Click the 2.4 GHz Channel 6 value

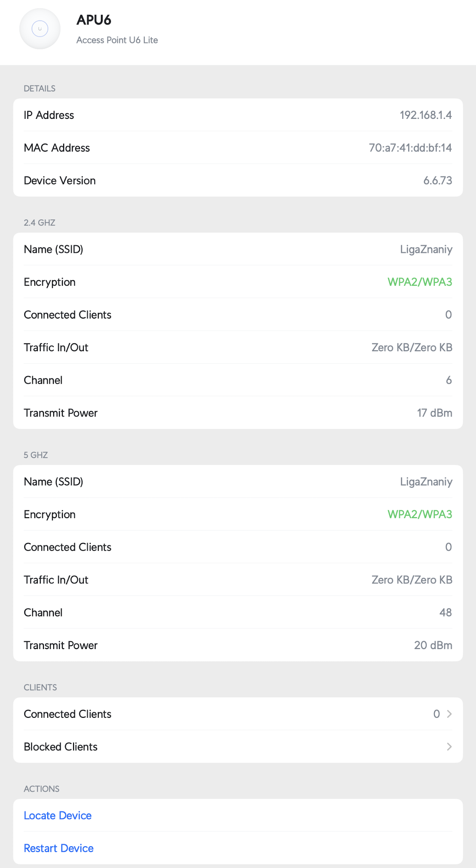[x=449, y=380]
